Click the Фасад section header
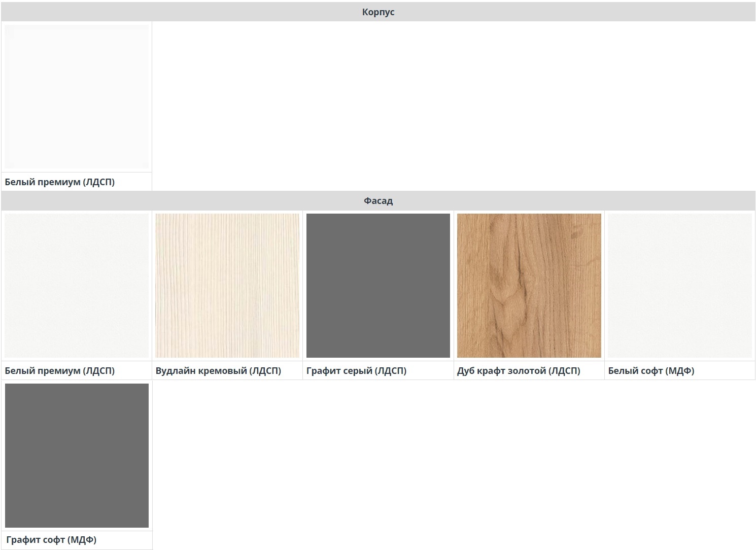The width and height of the screenshot is (756, 550). click(x=378, y=201)
